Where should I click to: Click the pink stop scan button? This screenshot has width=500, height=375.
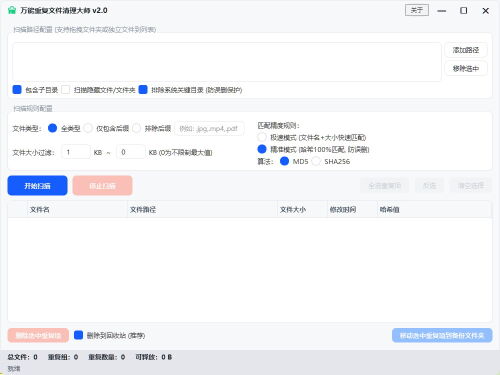tap(102, 186)
